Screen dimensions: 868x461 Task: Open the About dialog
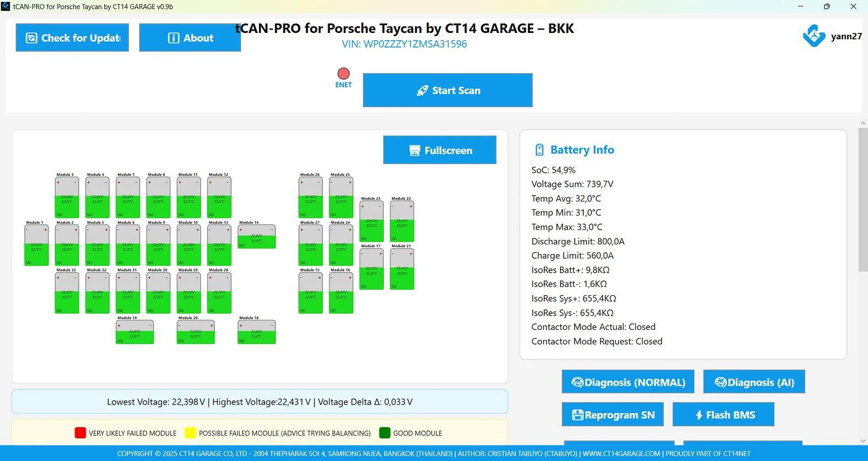tap(190, 37)
